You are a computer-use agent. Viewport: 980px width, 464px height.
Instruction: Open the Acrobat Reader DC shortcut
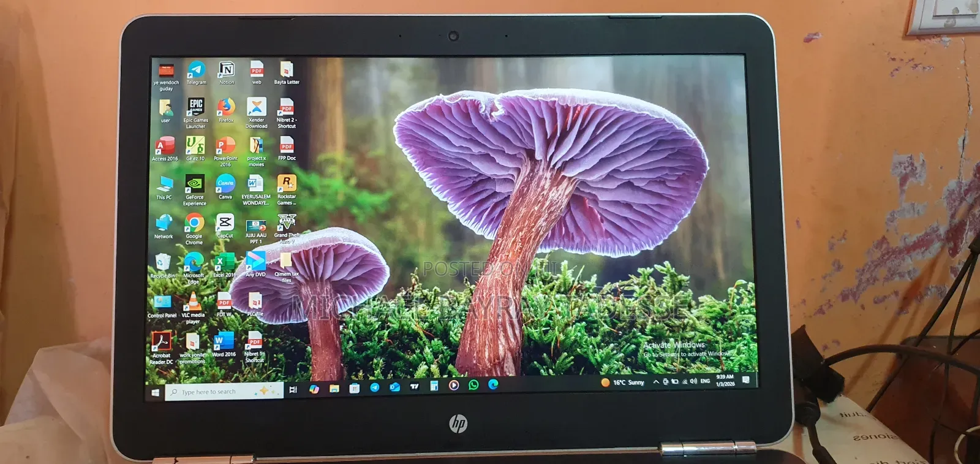[x=162, y=348]
